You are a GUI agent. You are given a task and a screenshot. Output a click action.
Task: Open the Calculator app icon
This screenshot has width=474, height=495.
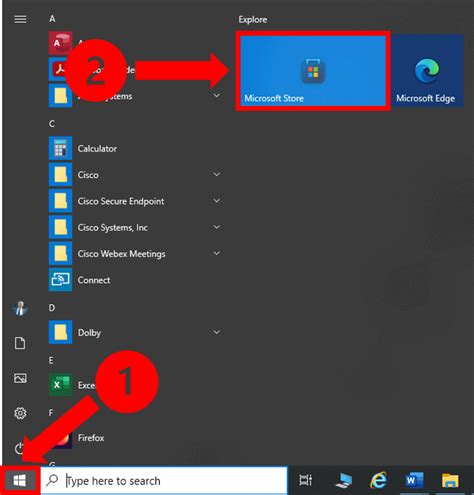click(60, 148)
